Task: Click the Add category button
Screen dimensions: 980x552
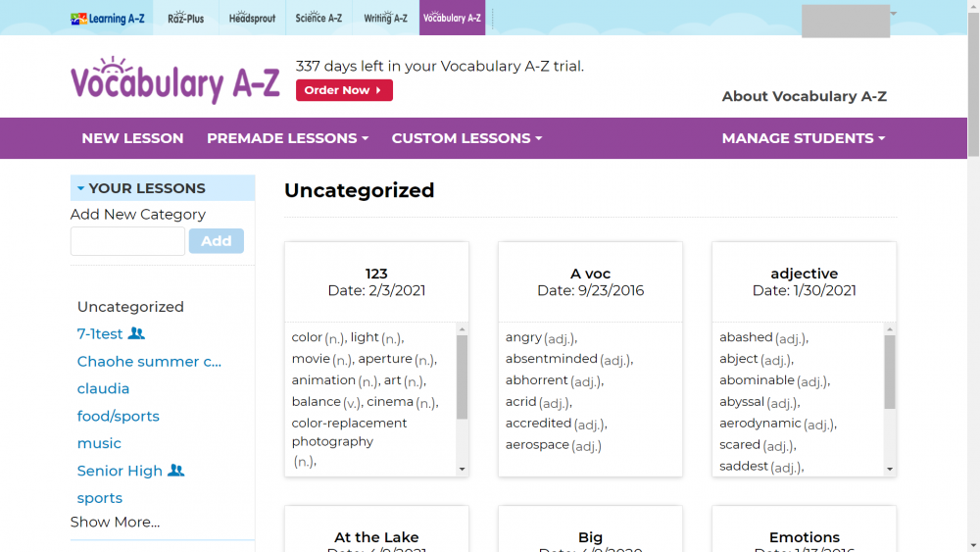Action: pyautogui.click(x=216, y=241)
